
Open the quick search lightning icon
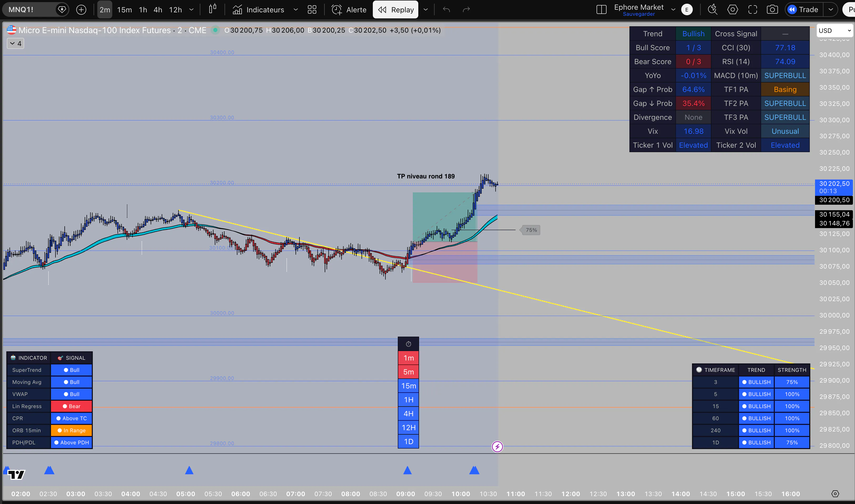(712, 9)
